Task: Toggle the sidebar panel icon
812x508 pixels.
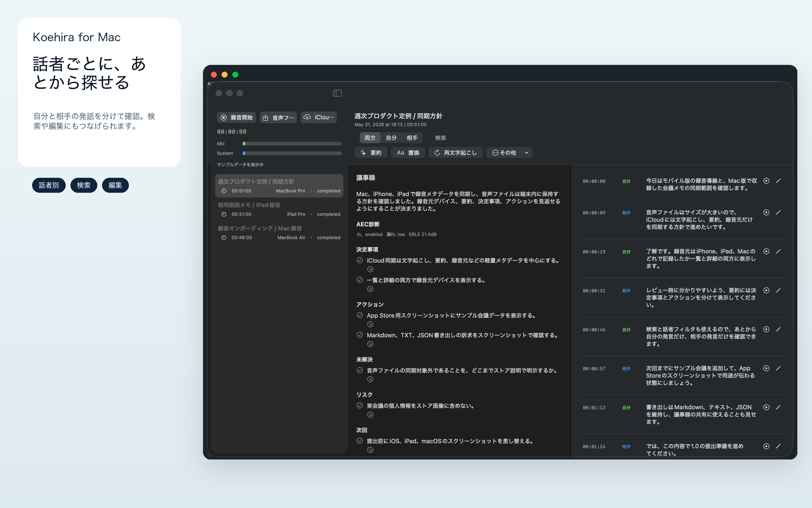Action: tap(337, 93)
